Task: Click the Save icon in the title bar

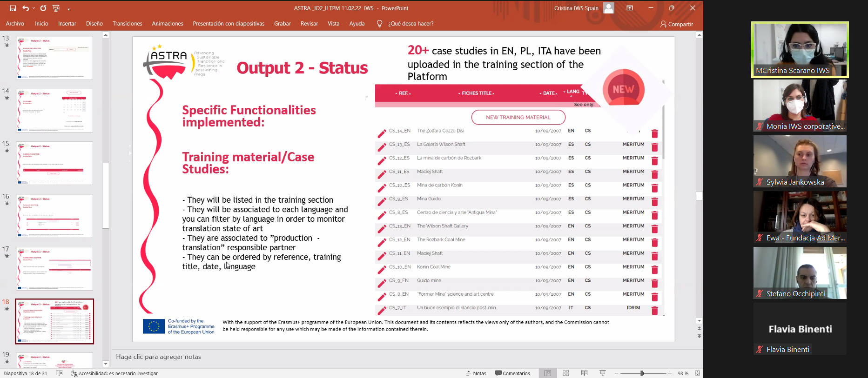Action: click(13, 8)
